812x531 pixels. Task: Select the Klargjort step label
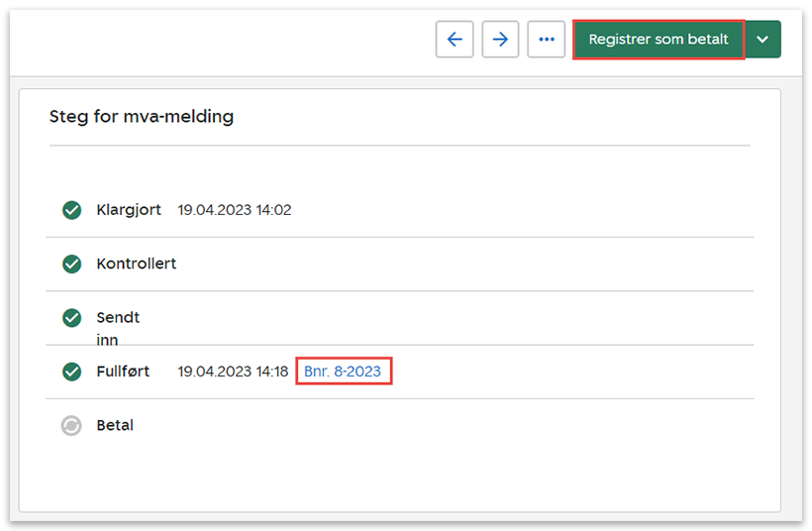click(x=129, y=210)
